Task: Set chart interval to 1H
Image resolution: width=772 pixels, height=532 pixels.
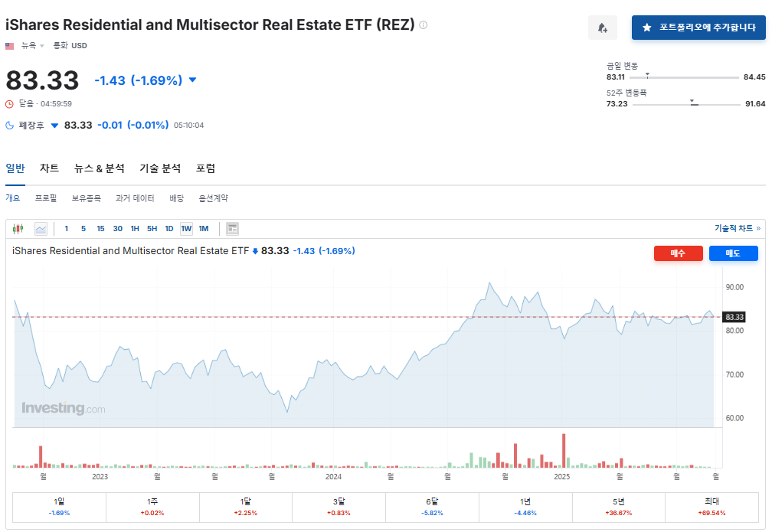Action: (135, 228)
